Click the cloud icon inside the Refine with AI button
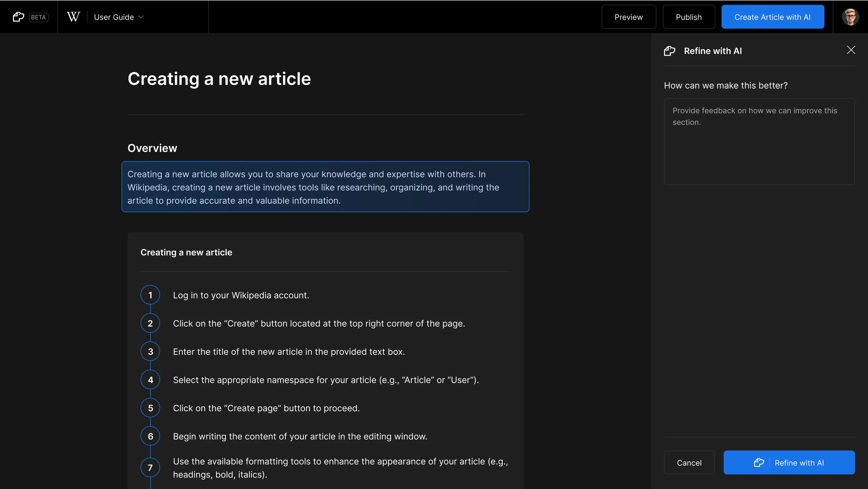The image size is (868, 489). [759, 462]
